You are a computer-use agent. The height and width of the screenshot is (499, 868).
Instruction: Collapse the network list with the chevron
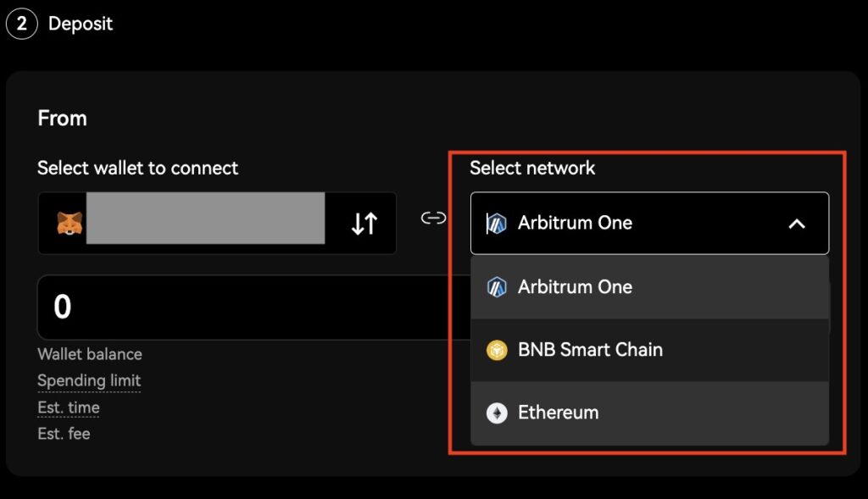[x=796, y=224]
